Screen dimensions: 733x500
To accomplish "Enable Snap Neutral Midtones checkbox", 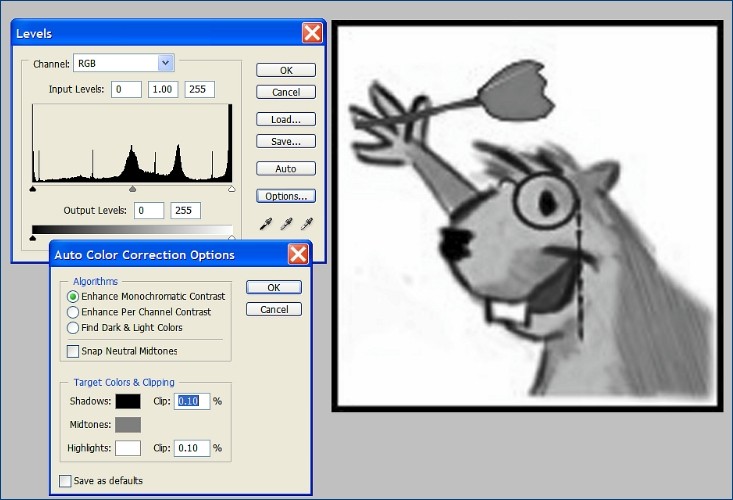I will [x=73, y=351].
